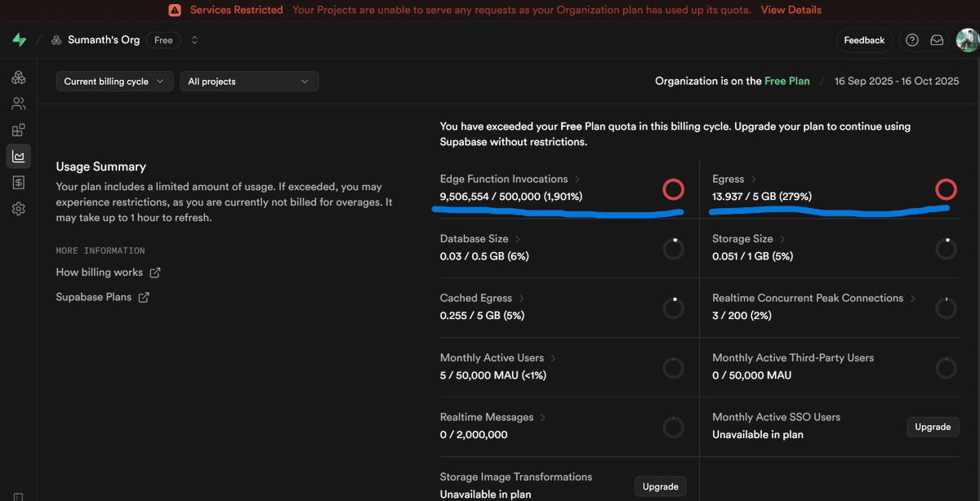Click the MORE INFORMATION heading
The width and height of the screenshot is (980, 501).
100,250
